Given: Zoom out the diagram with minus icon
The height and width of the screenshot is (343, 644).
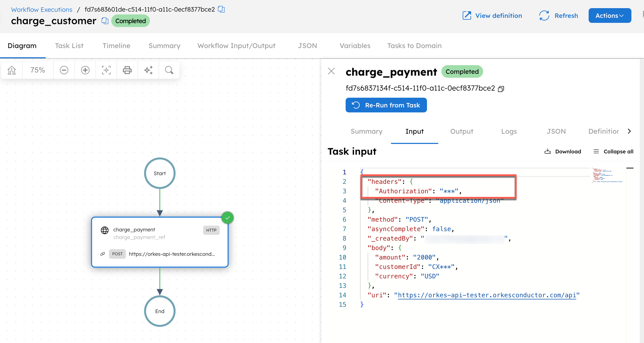Looking at the screenshot, I should click(x=64, y=70).
